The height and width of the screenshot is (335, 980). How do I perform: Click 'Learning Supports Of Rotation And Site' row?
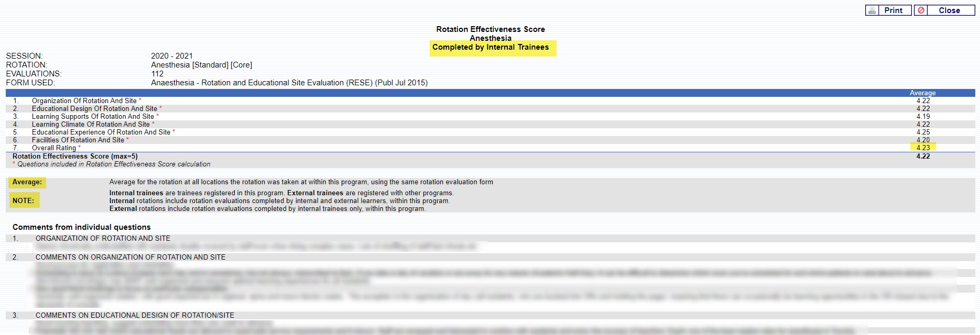coord(93,117)
